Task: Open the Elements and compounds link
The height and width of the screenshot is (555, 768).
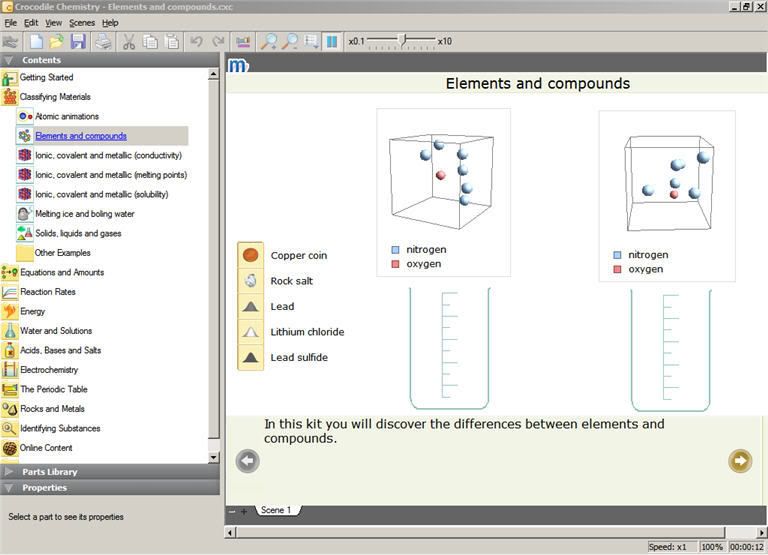Action: 81,136
